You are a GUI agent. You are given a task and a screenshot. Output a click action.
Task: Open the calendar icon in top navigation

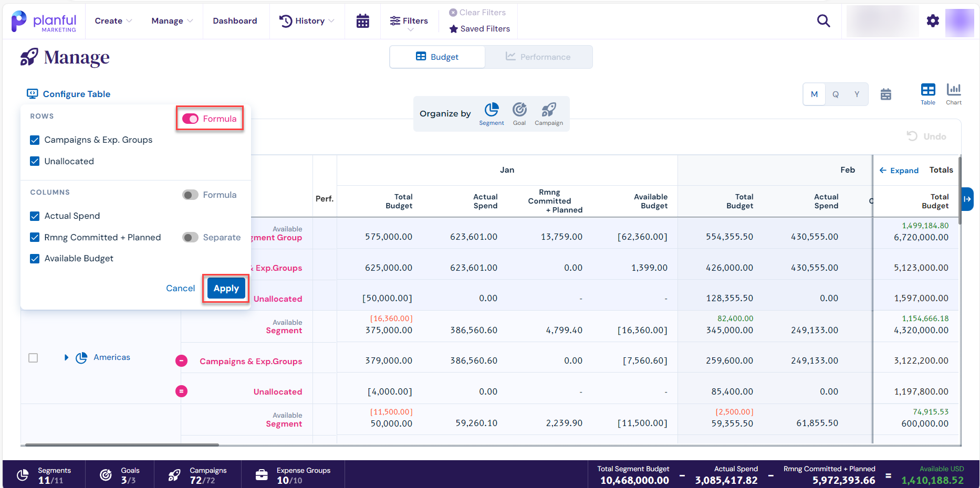(362, 21)
